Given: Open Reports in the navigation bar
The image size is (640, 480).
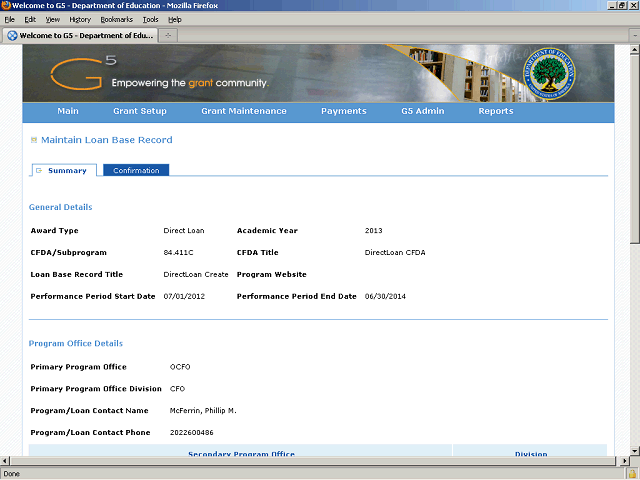Looking at the screenshot, I should pyautogui.click(x=496, y=111).
